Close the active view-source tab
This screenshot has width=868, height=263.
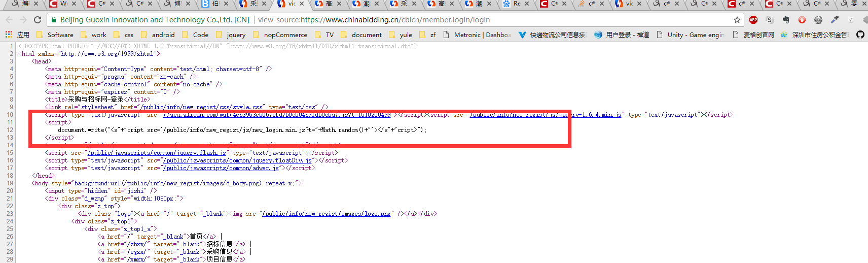302,4
